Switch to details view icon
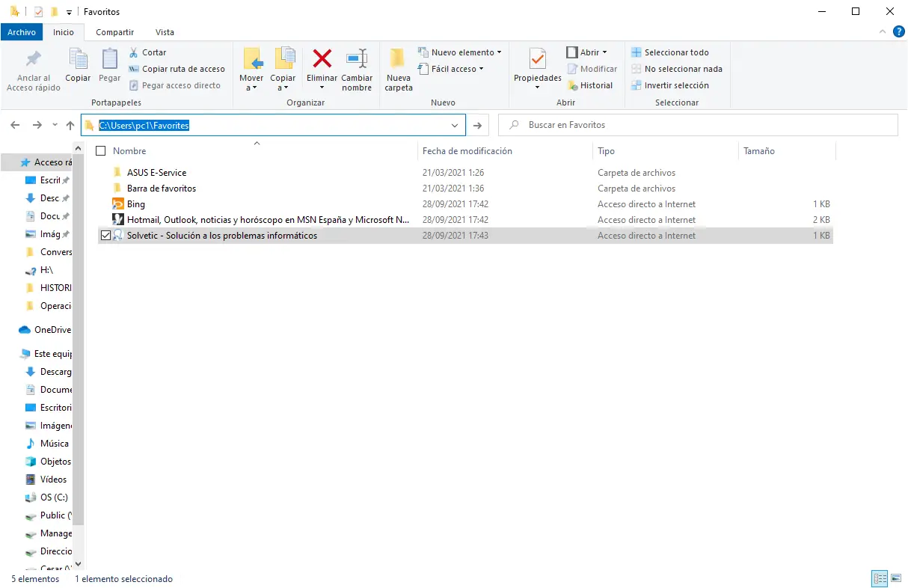This screenshot has height=588, width=908. pyautogui.click(x=880, y=579)
